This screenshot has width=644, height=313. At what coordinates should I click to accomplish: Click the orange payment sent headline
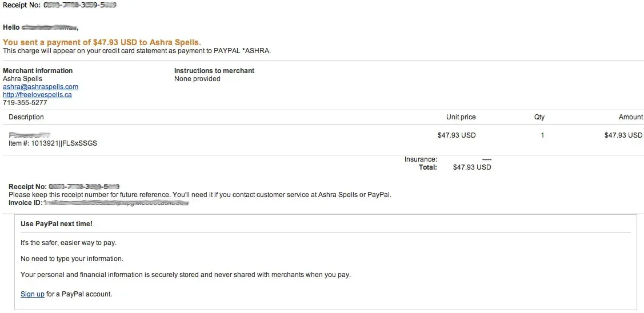tap(102, 42)
